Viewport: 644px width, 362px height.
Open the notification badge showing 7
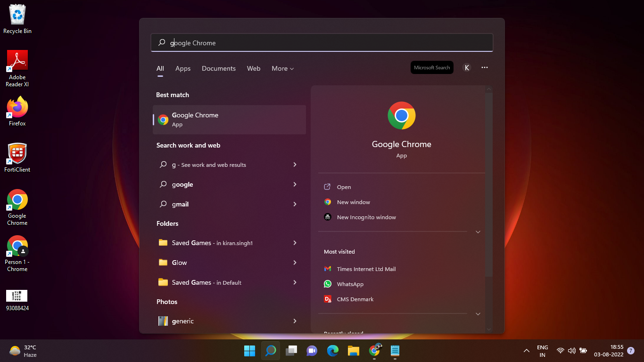click(631, 351)
